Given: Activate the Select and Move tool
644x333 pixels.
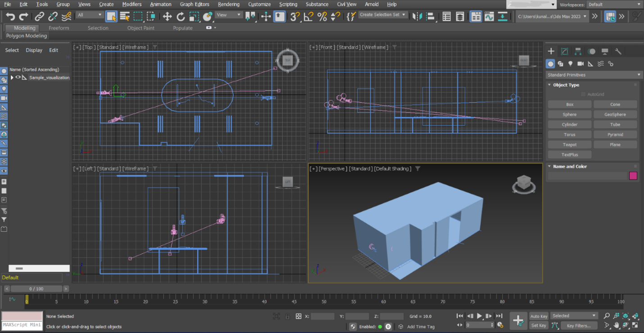Looking at the screenshot, I should pyautogui.click(x=168, y=17).
